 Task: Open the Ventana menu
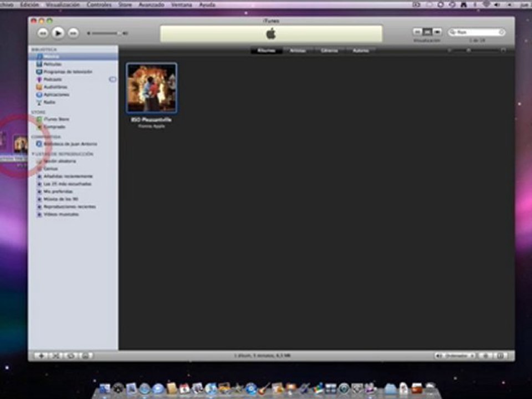(182, 5)
